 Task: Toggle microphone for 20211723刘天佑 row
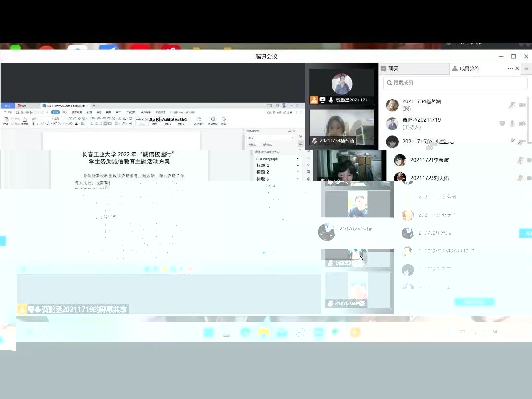tap(520, 178)
